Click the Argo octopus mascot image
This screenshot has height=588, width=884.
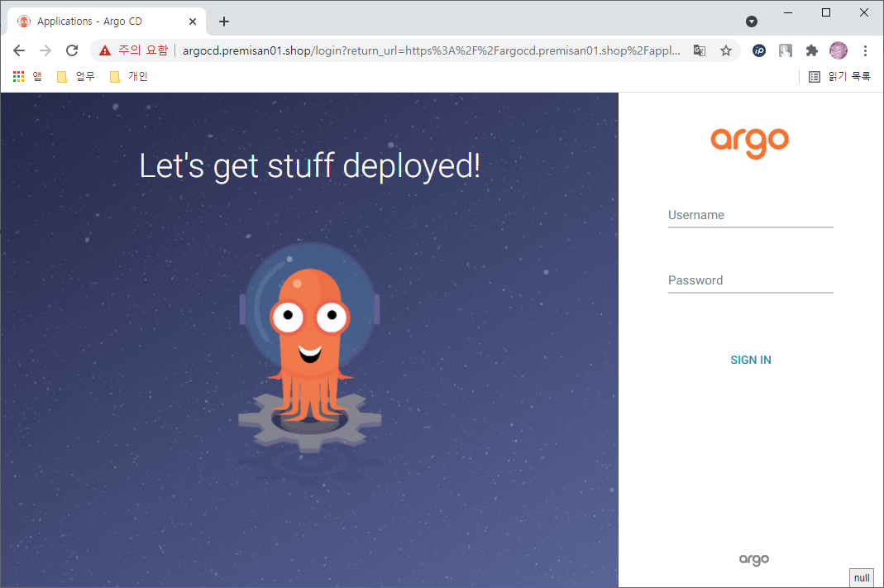309,348
